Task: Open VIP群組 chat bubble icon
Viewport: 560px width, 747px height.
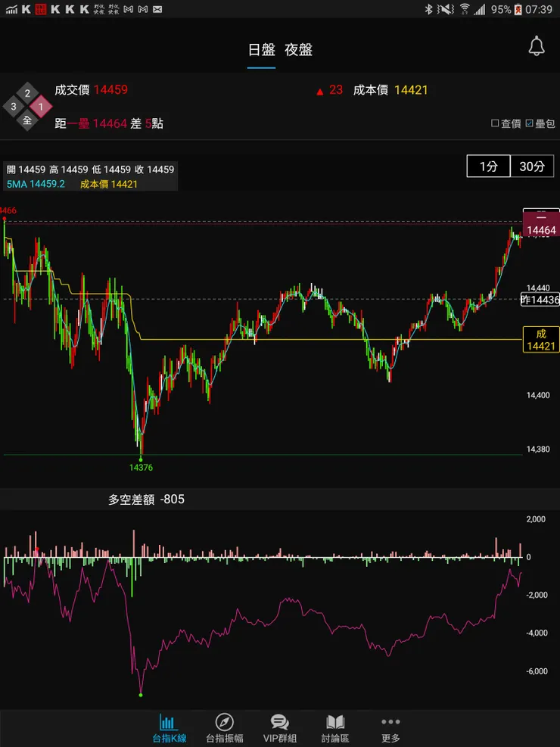Action: click(280, 729)
